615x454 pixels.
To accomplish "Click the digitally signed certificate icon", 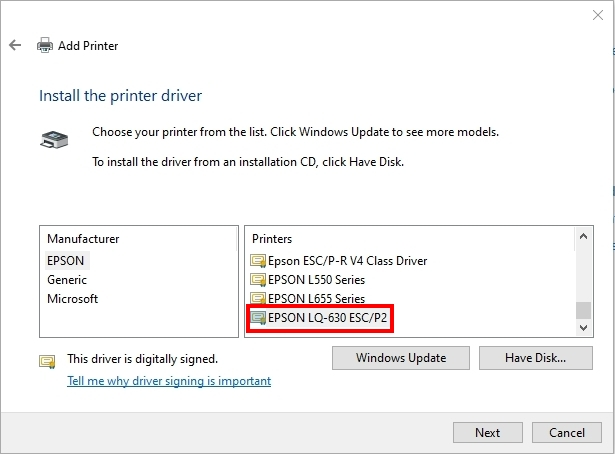I will pos(47,361).
